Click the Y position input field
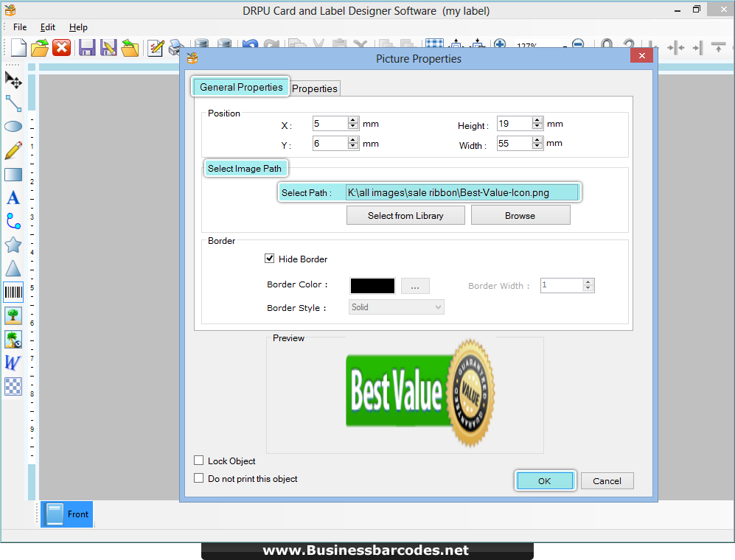 330,144
